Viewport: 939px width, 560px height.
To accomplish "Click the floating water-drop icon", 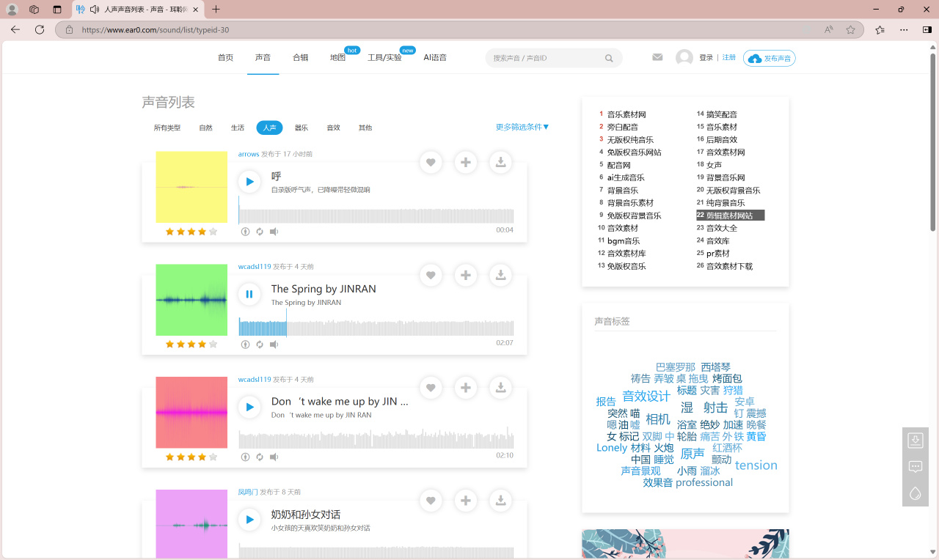I will point(916,493).
